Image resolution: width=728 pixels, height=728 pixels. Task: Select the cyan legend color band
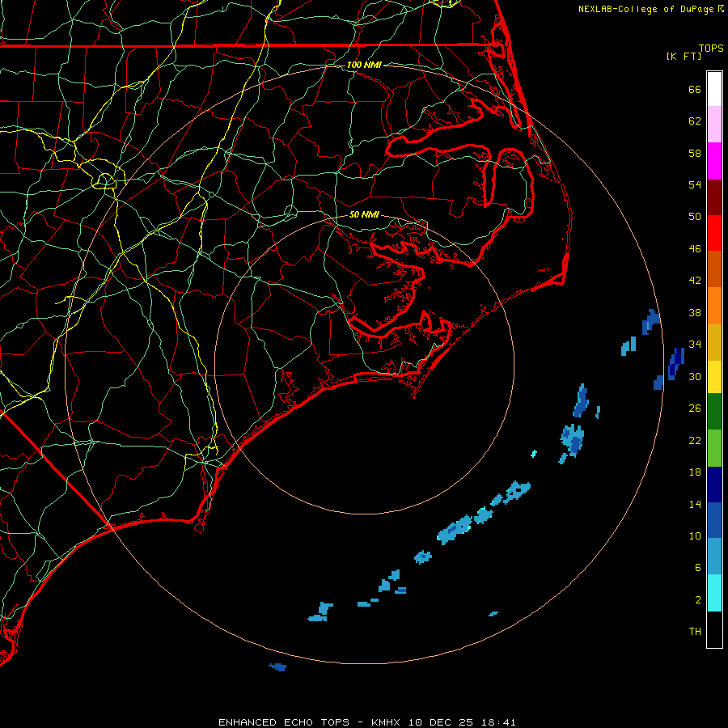pyautogui.click(x=714, y=593)
